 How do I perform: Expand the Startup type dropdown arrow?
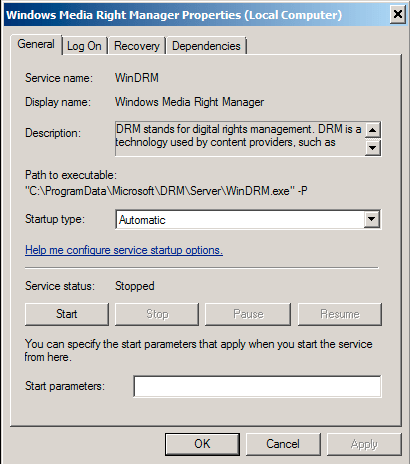coord(371,219)
